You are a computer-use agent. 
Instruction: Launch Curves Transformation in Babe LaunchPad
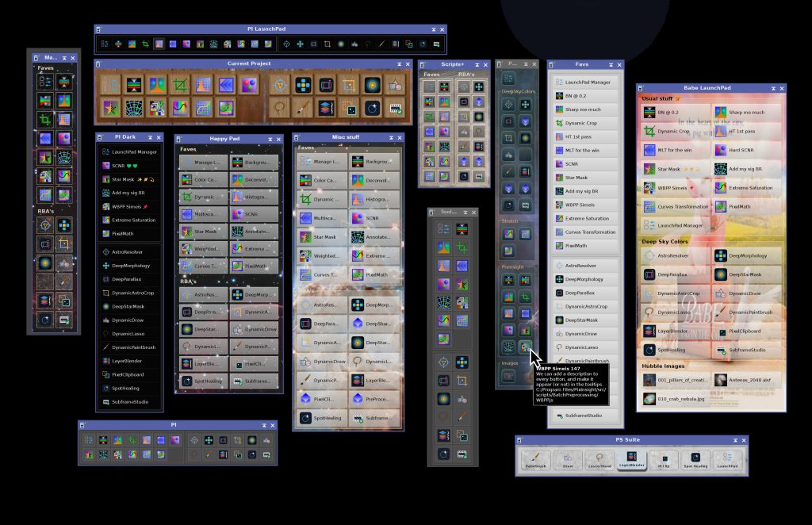(x=676, y=206)
